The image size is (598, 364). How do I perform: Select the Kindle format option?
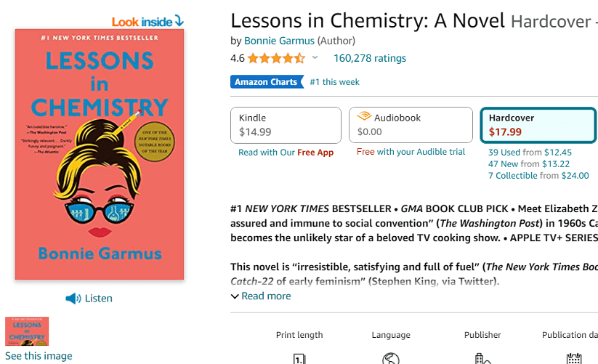tap(286, 125)
